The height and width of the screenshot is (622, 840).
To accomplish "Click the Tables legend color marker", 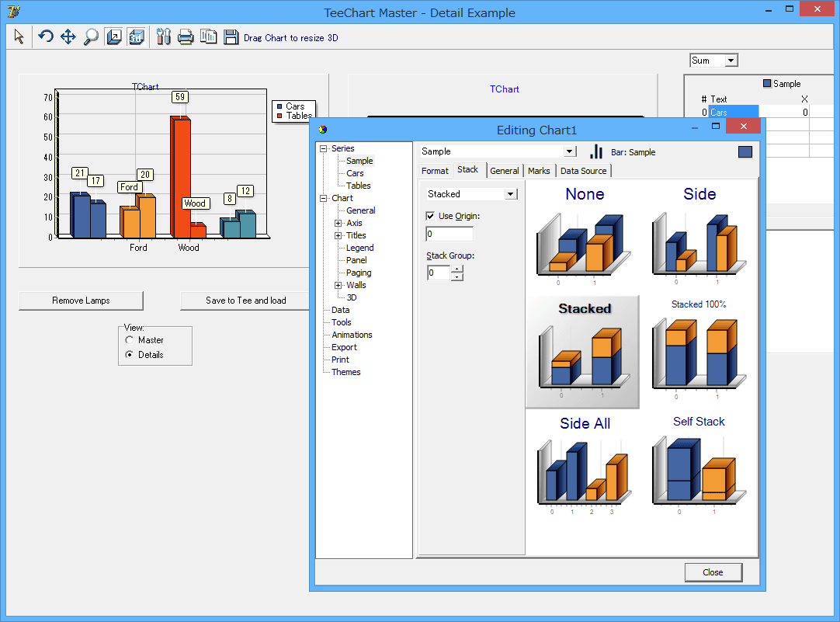I will 279,116.
